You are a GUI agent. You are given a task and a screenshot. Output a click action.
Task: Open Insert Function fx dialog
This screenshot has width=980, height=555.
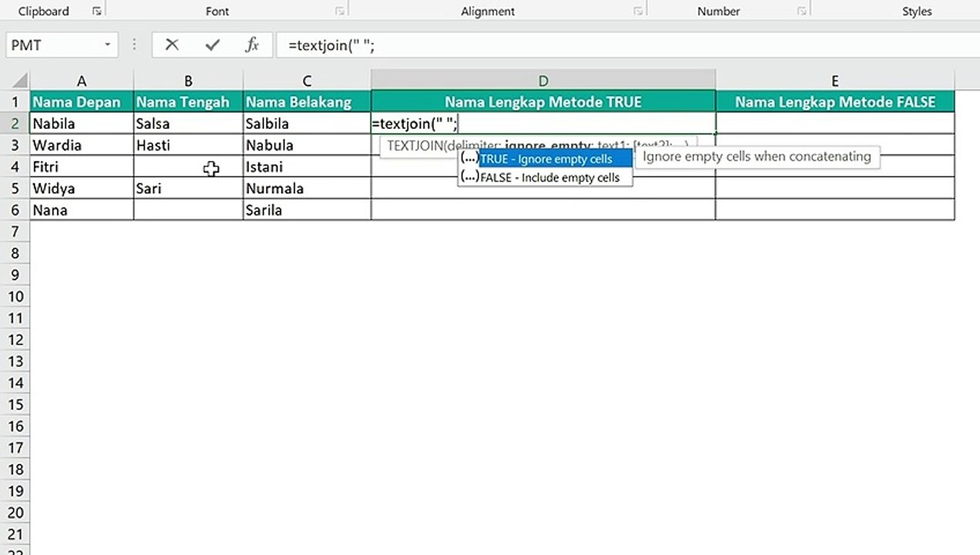point(252,45)
